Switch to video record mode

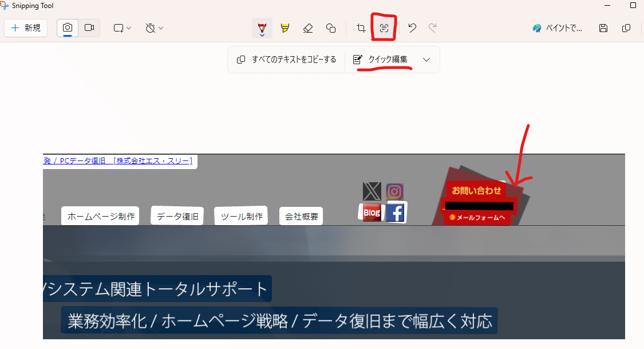coord(89,28)
